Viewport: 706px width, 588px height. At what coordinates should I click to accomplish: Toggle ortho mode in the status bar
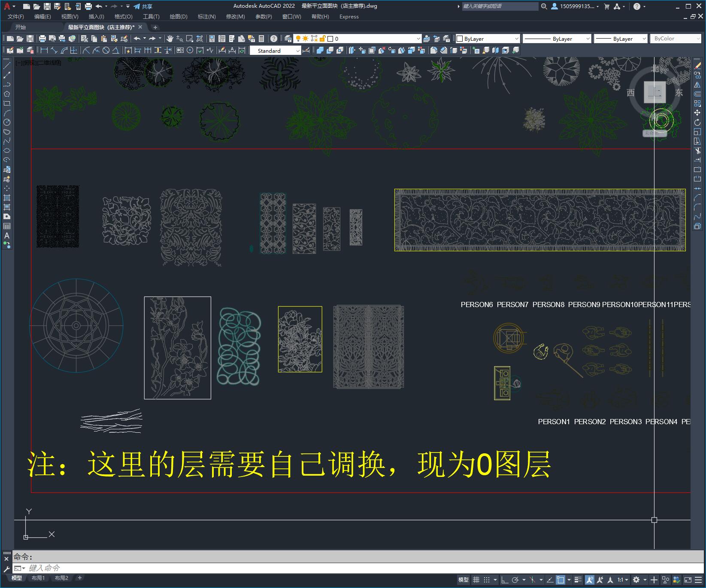coord(505,580)
